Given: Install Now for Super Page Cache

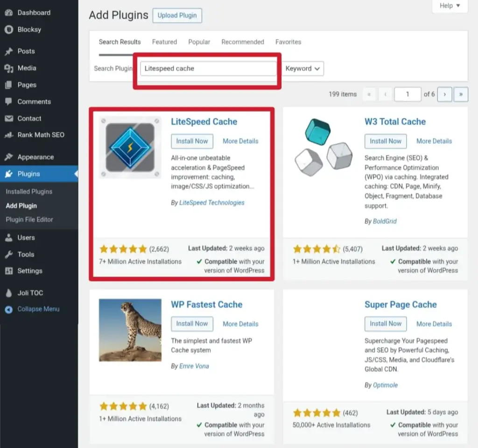Looking at the screenshot, I should click(x=385, y=324).
